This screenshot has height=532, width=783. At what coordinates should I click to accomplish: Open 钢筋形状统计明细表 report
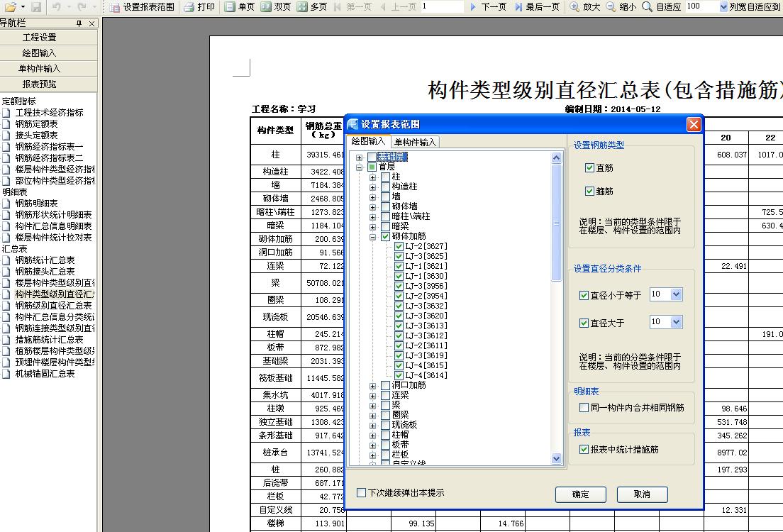click(53, 214)
